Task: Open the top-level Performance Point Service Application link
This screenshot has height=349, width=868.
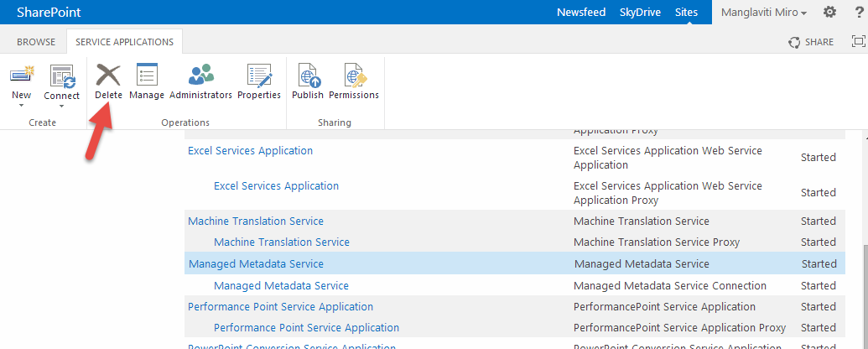Action: tap(281, 306)
